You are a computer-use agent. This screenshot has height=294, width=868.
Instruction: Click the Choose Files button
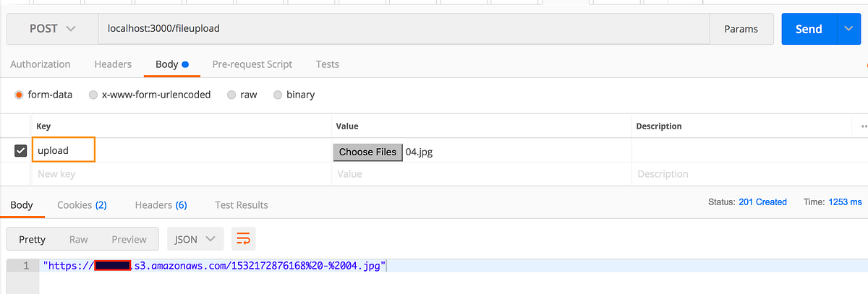(367, 152)
